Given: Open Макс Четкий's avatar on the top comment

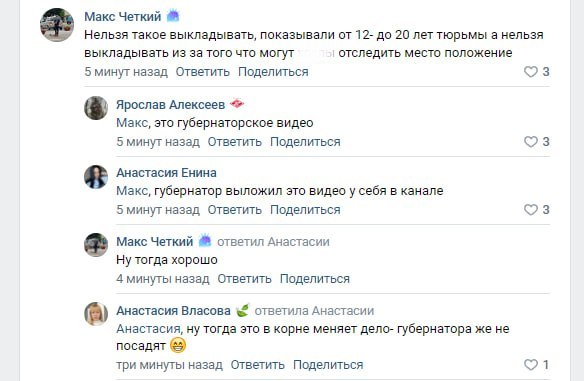Looking at the screenshot, I should tap(57, 25).
